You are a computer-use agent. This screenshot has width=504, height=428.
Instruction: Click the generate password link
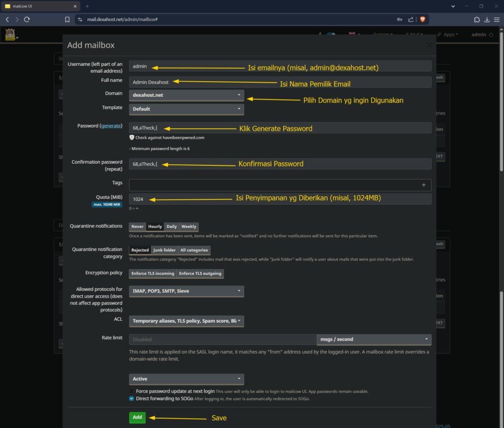(x=111, y=126)
